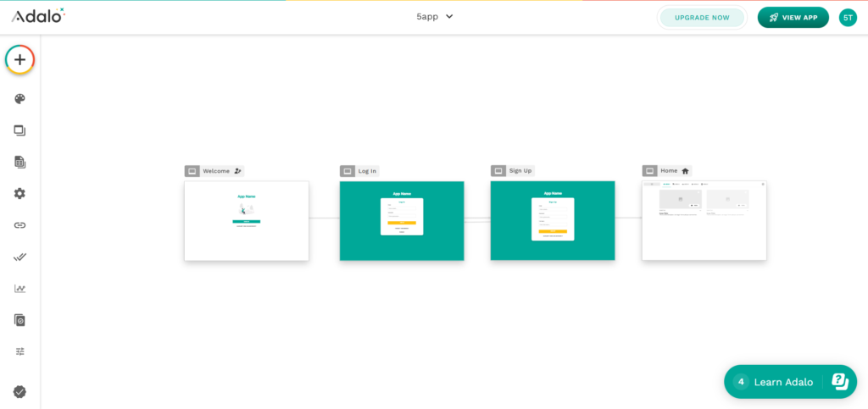Viewport: 868px width, 409px height.
Task: Expand the 5app app switcher dropdown
Action: click(435, 17)
